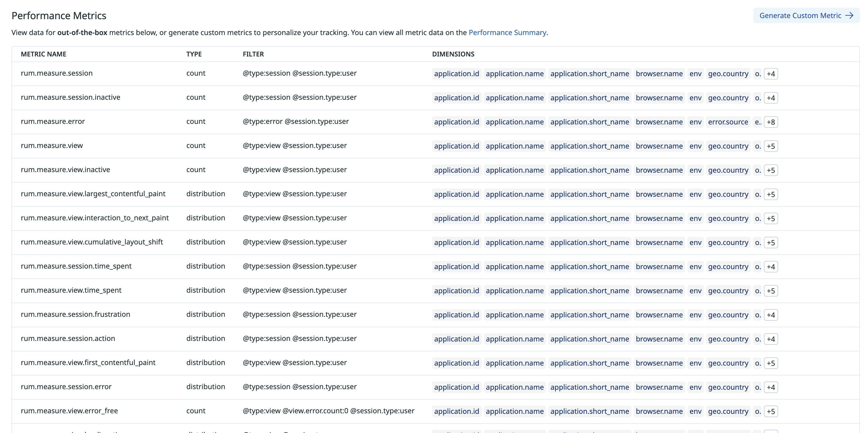Click the METRIC NAME column header

[44, 54]
